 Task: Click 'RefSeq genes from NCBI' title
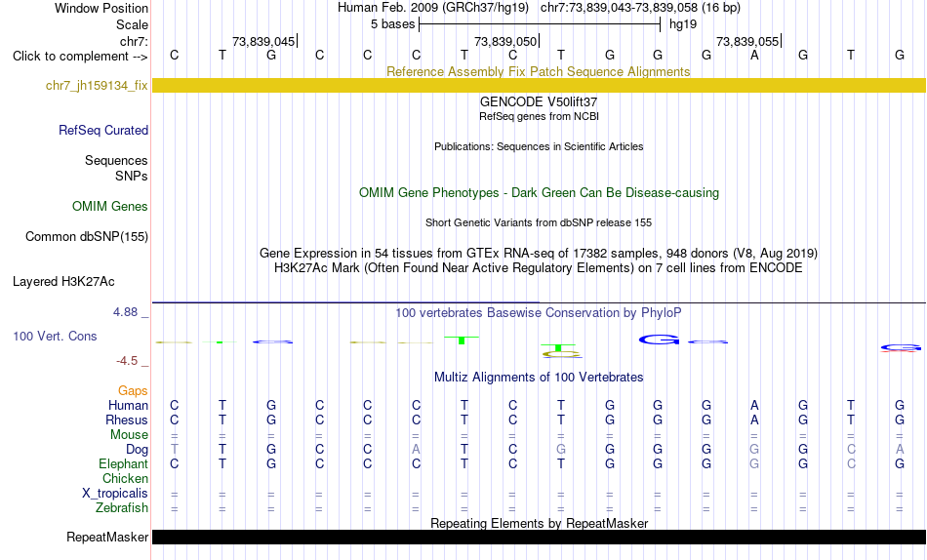click(539, 116)
